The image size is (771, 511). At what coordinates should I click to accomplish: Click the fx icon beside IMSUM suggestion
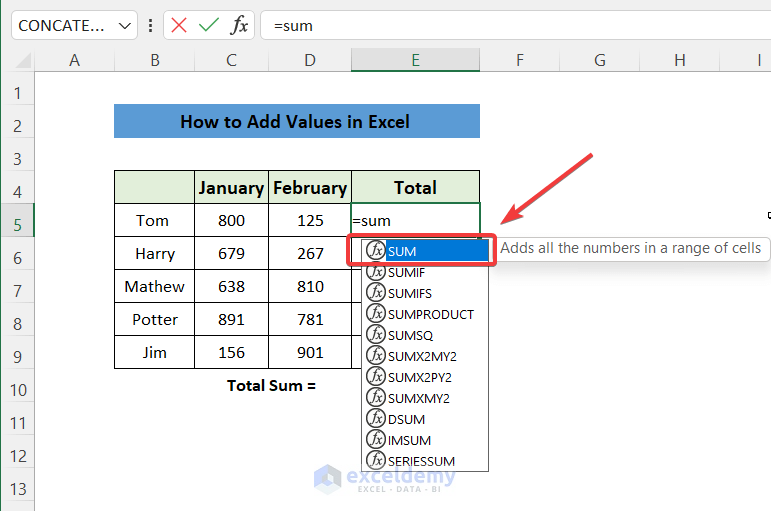coord(376,439)
